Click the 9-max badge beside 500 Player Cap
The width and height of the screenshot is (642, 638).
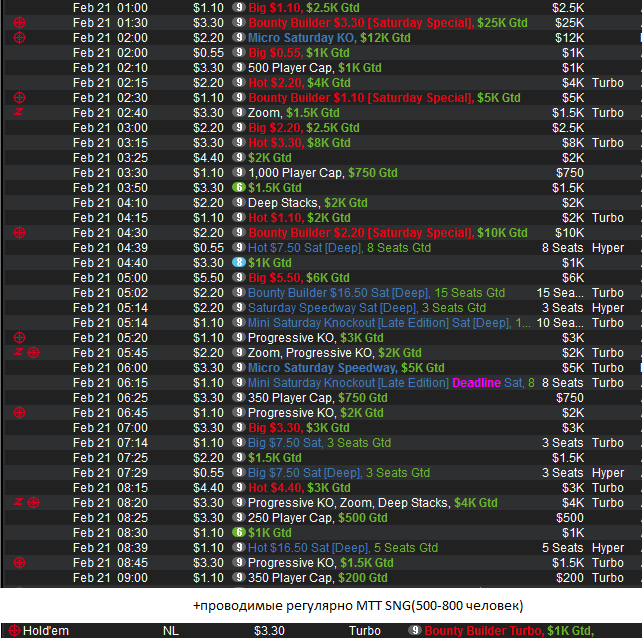tap(239, 67)
